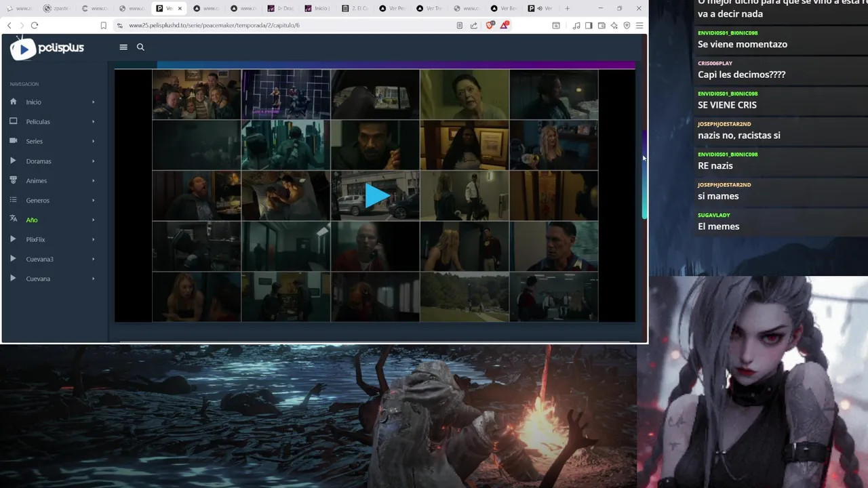Click the Cuevana3 play icon

coord(13,258)
